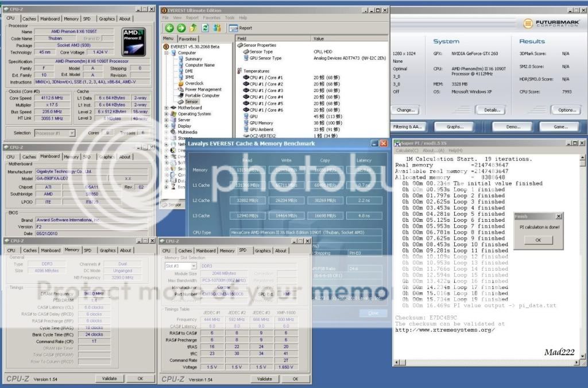Select the Power Management tree item
The width and height of the screenshot is (588, 388).
coord(203,90)
